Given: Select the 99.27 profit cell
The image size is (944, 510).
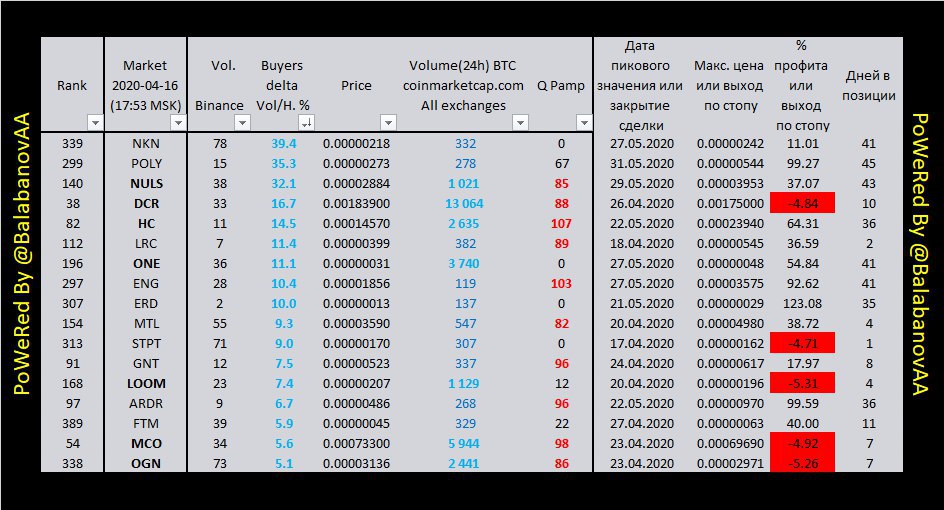Looking at the screenshot, I should coord(803,164).
